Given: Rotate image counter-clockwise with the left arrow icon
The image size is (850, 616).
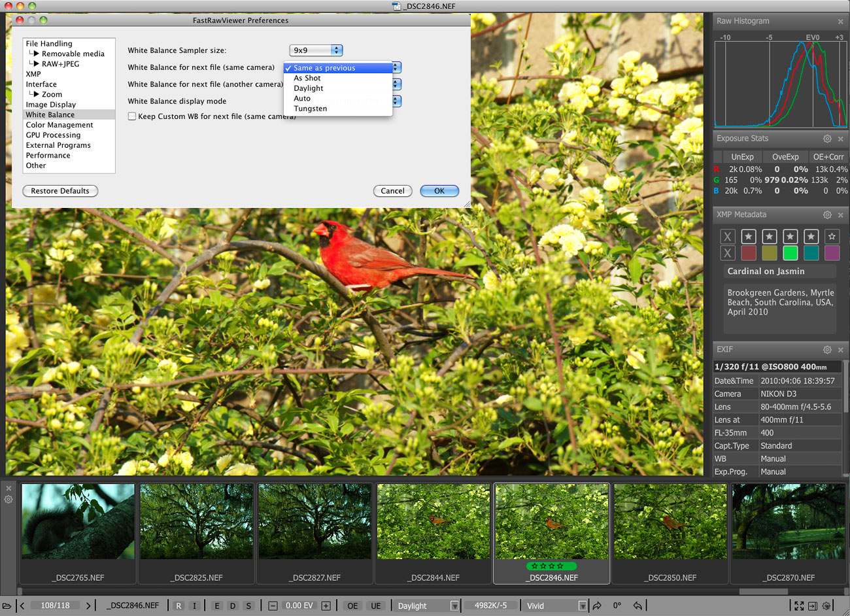Looking at the screenshot, I should click(x=638, y=606).
